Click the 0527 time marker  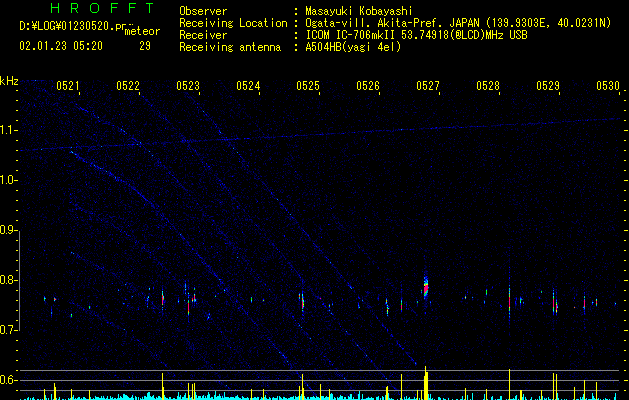428,85
